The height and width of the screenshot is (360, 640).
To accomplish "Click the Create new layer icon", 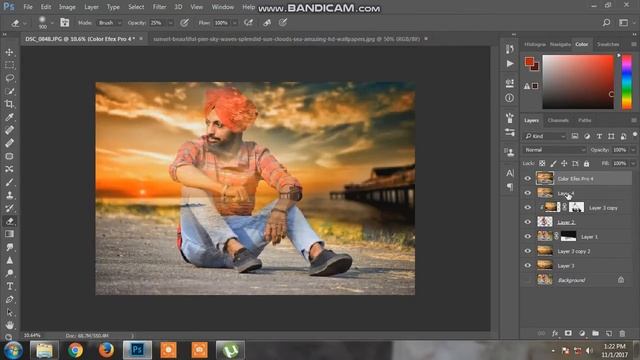I will 609,333.
